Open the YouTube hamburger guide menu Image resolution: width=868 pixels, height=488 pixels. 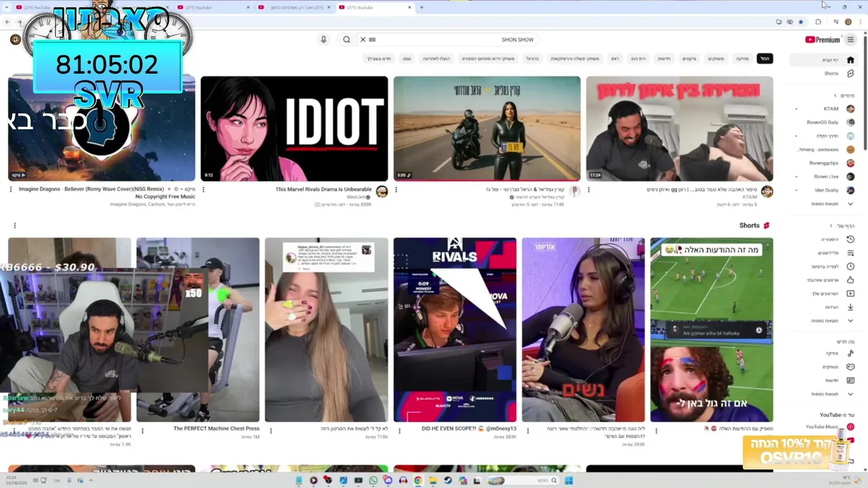850,40
